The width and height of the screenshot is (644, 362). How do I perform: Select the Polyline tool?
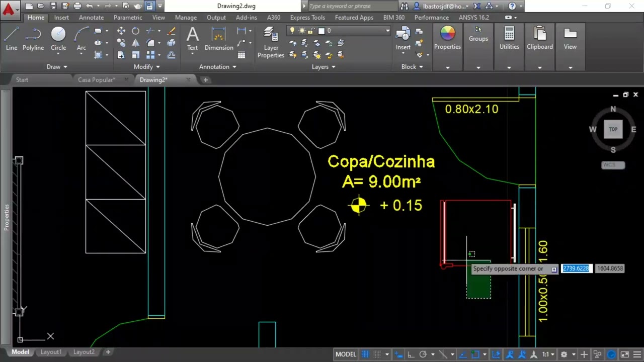33,39
